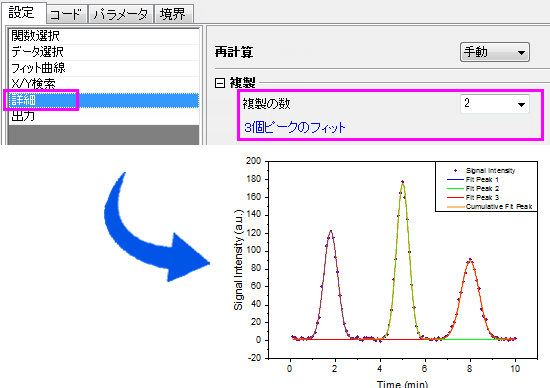Viewport: 550px width, 388px height.
Task: Click the Fit Peak 3 legend entry
Action: pos(473,198)
